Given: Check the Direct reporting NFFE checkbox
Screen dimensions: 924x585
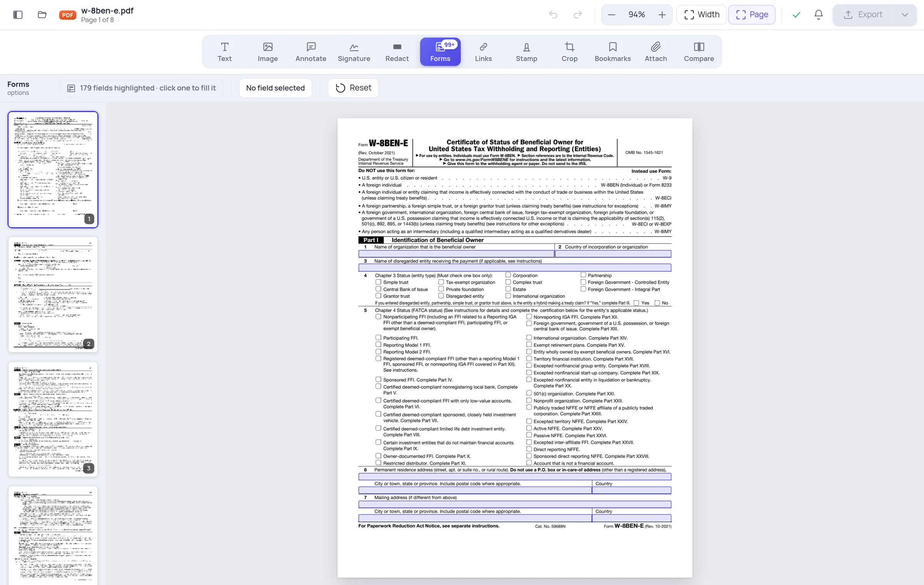Looking at the screenshot, I should 529,449.
